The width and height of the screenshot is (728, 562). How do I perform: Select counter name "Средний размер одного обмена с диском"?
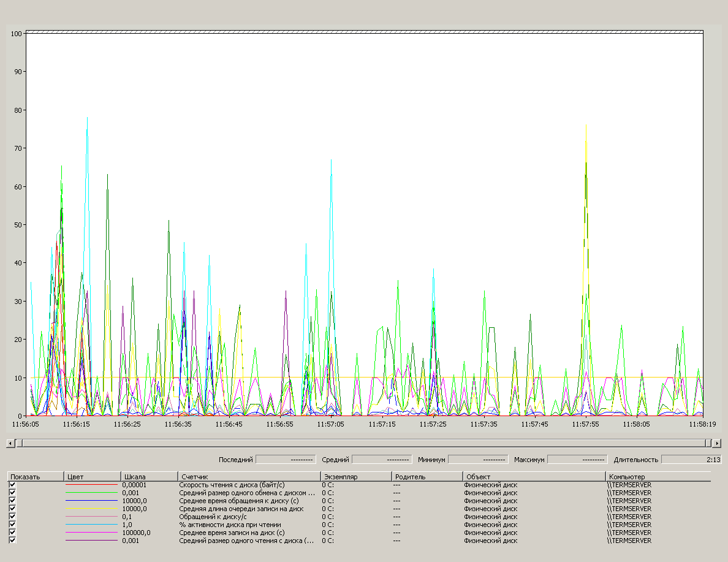pyautogui.click(x=247, y=493)
